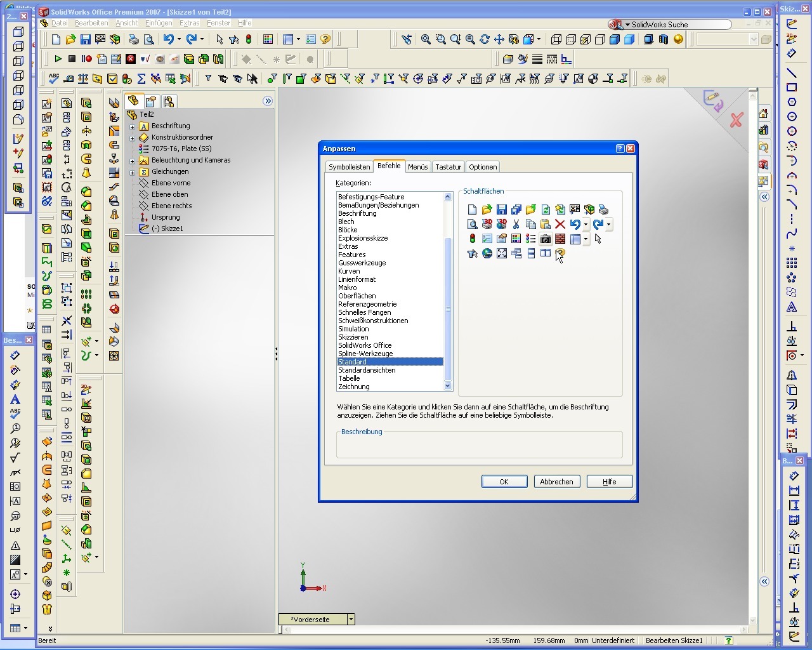Click scroll-up arrow of Kategorien list
Image resolution: width=812 pixels, height=650 pixels.
[x=448, y=197]
